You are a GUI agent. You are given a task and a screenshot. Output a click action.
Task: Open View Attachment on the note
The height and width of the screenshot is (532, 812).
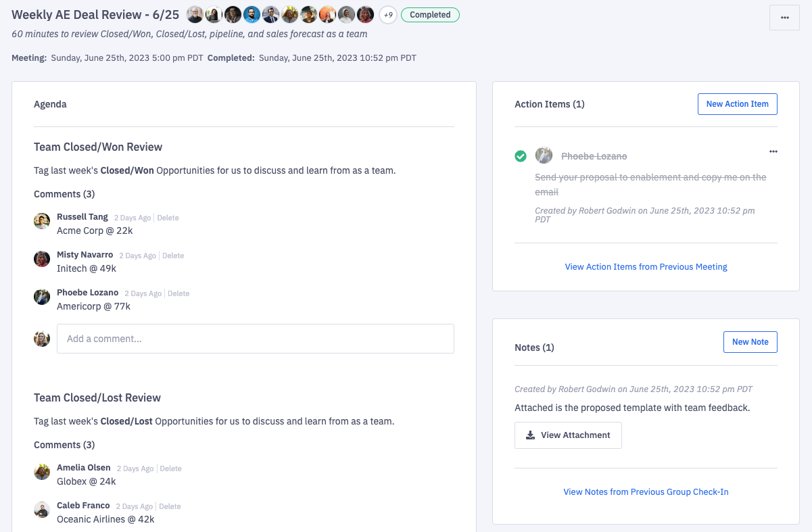pyautogui.click(x=568, y=435)
